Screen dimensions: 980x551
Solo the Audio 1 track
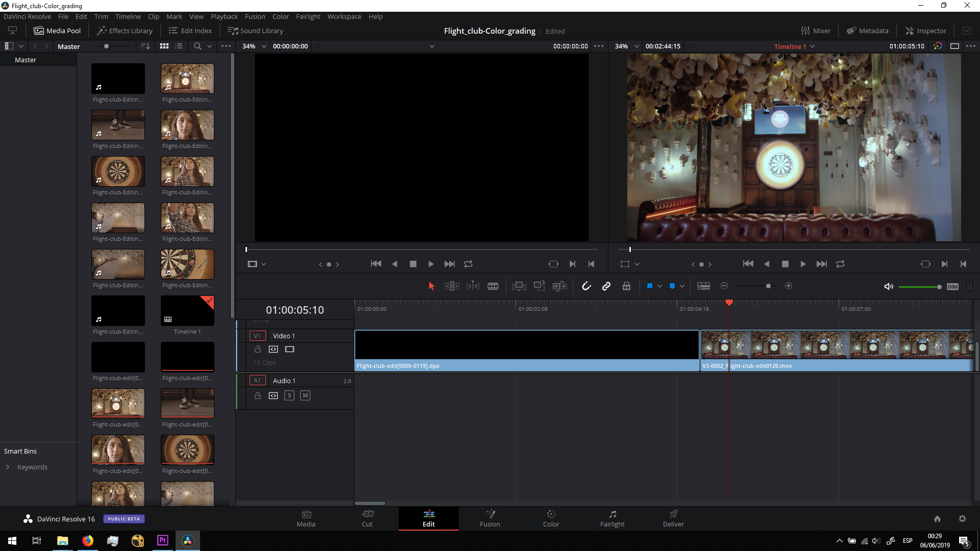pyautogui.click(x=289, y=395)
